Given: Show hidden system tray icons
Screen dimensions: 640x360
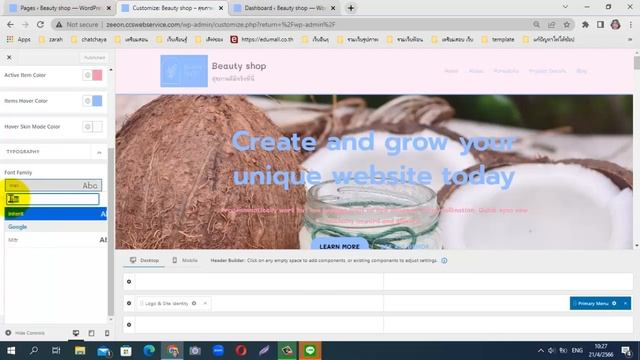Looking at the screenshot, I should click(541, 351).
